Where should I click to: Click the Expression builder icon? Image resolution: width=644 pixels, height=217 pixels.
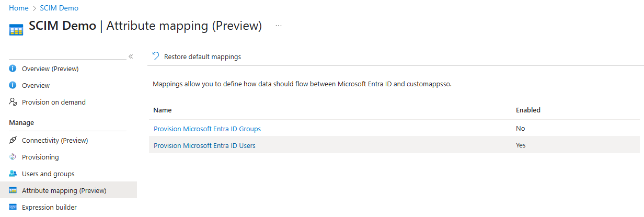tap(13, 207)
